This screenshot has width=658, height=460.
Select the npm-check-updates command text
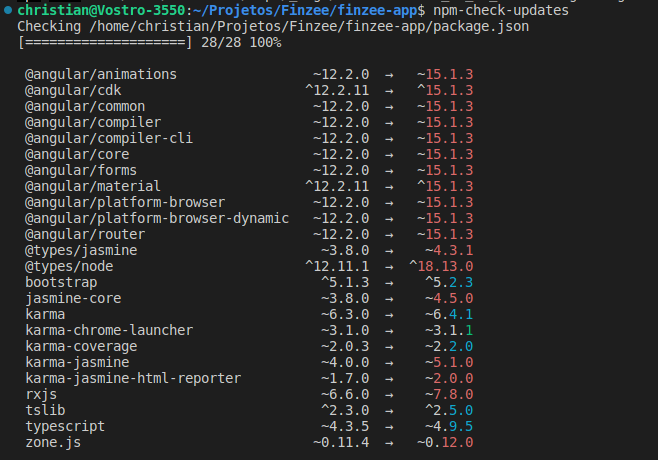point(501,10)
